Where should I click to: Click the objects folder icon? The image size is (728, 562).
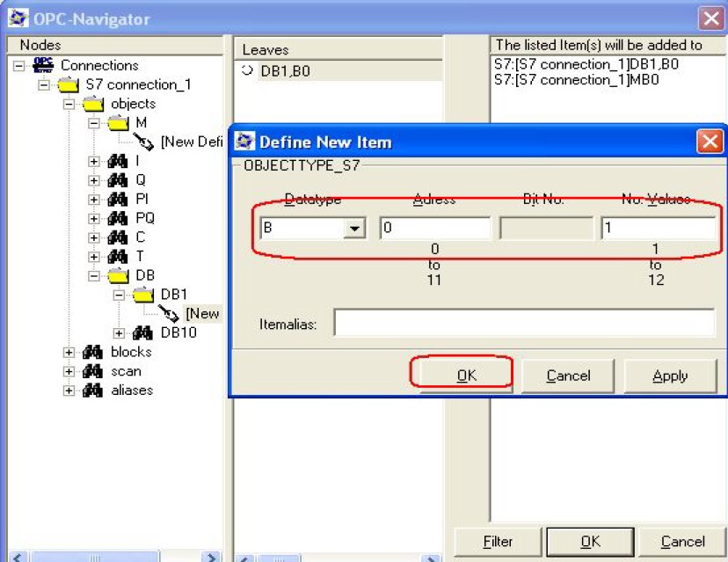[93, 104]
